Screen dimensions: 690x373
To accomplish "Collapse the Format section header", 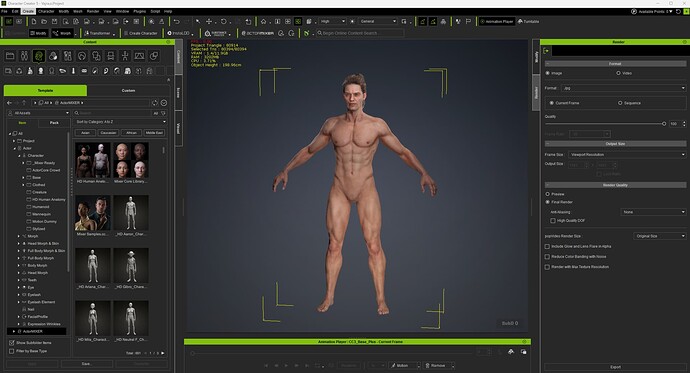I will pyautogui.click(x=615, y=64).
